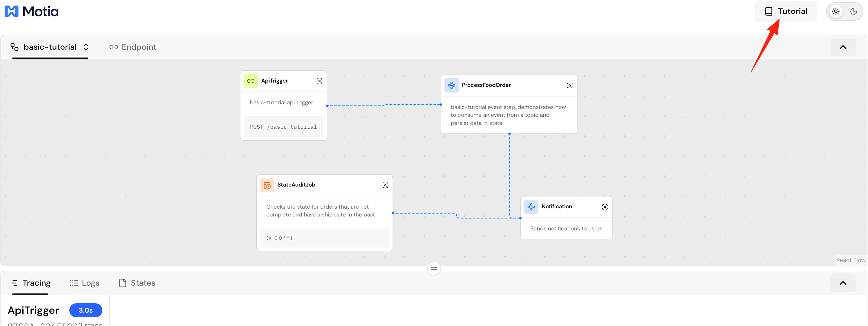Click the Logs tab list icon
868x326 pixels.
pos(74,283)
